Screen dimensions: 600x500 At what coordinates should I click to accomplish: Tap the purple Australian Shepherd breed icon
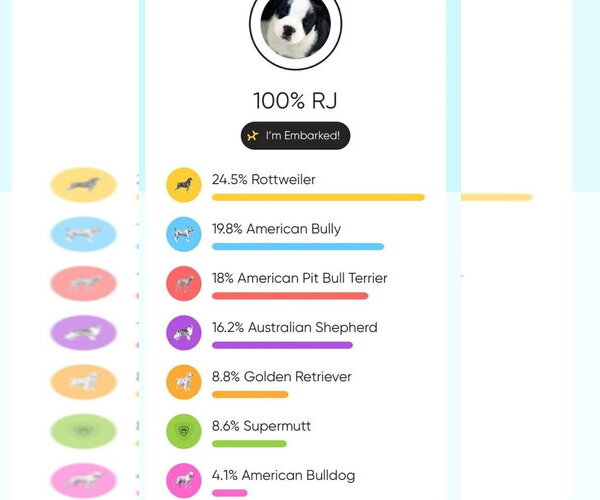click(183, 332)
